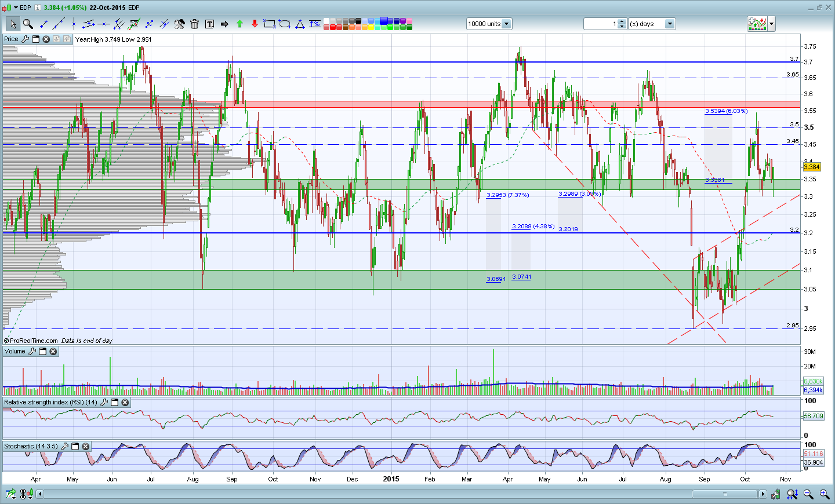Maximize the Volume panel
The image size is (835, 504).
42,352
